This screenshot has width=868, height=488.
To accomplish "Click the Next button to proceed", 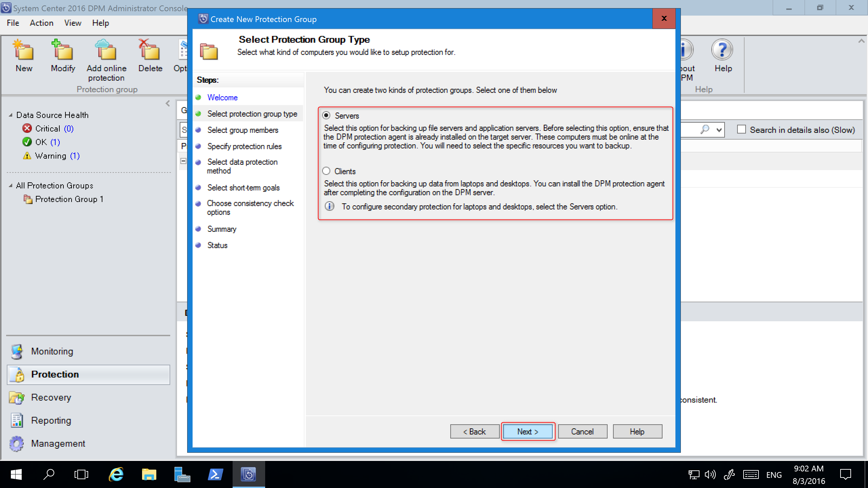I will (x=528, y=431).
